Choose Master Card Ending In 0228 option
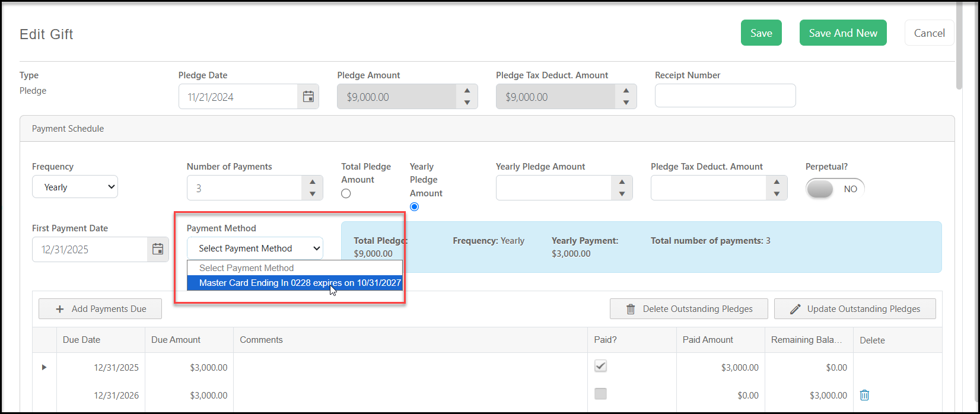980x414 pixels. coord(295,283)
